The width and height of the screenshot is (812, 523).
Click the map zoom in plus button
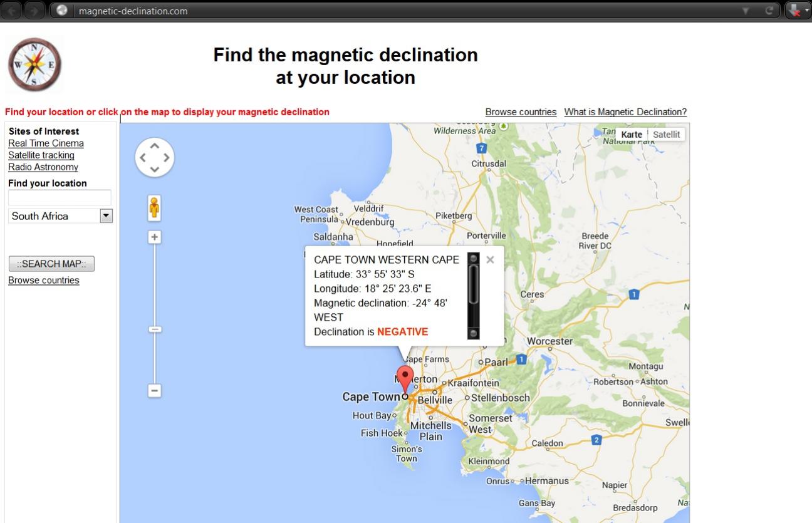coord(154,237)
